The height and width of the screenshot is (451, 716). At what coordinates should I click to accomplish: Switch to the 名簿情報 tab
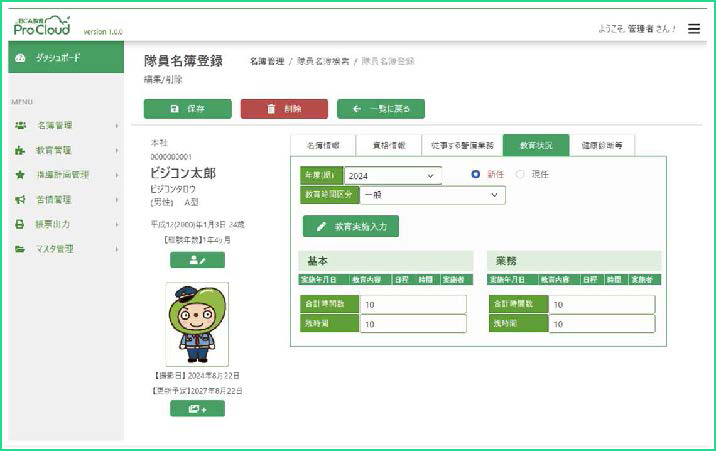[322, 145]
